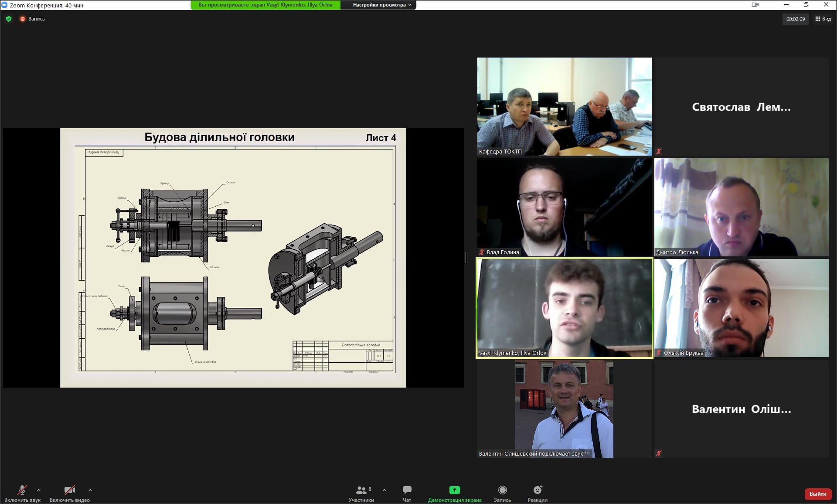Open the Reactions menu

537,493
